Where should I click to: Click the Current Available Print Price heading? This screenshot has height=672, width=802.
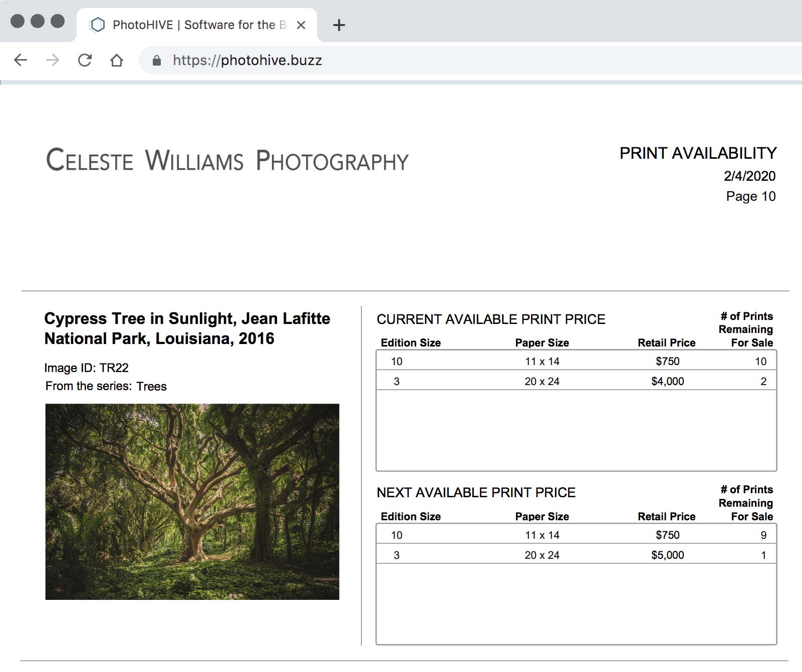(491, 319)
